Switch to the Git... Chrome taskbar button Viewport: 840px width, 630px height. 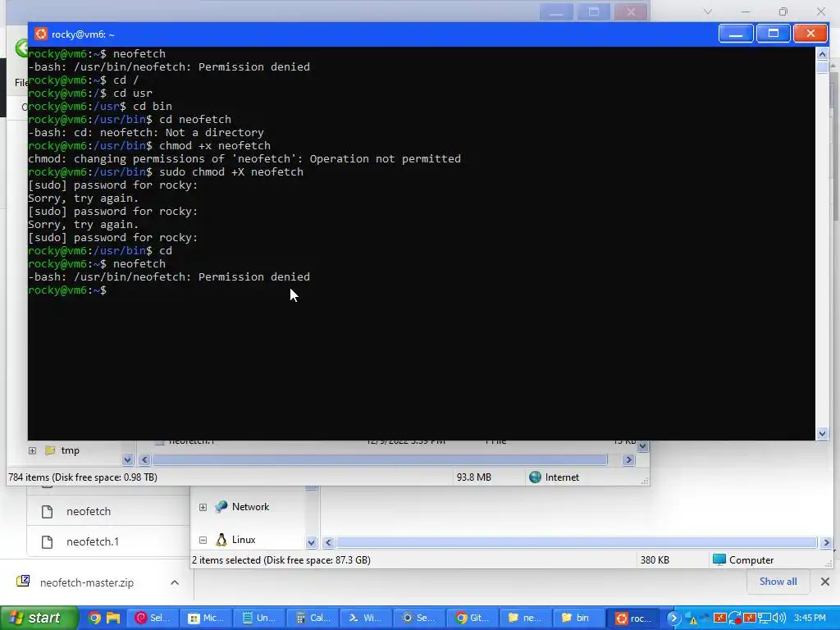(472, 618)
